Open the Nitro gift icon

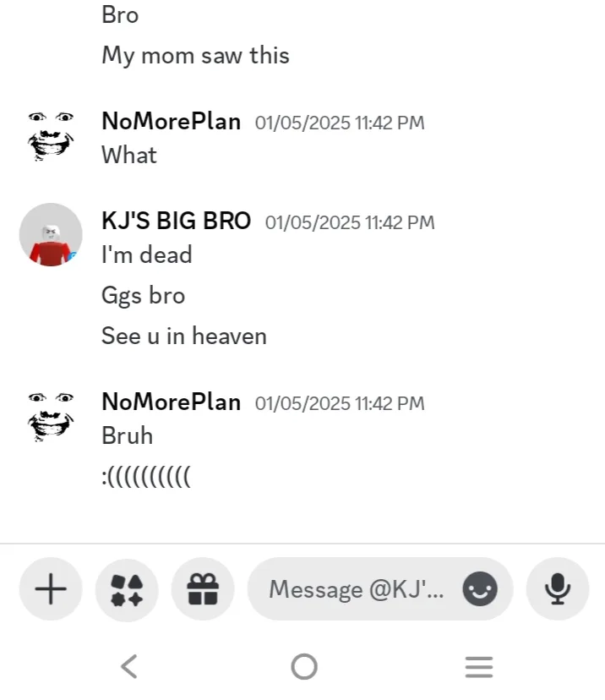(x=203, y=589)
